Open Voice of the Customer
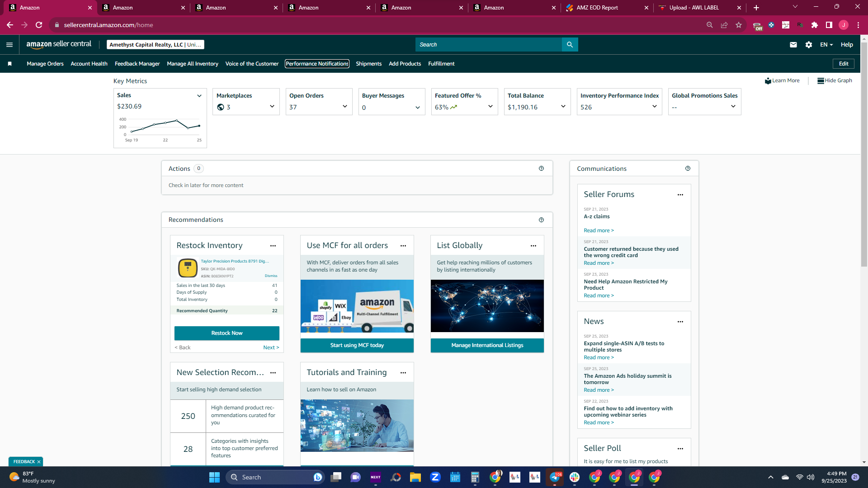The height and width of the screenshot is (488, 868). coord(252,64)
